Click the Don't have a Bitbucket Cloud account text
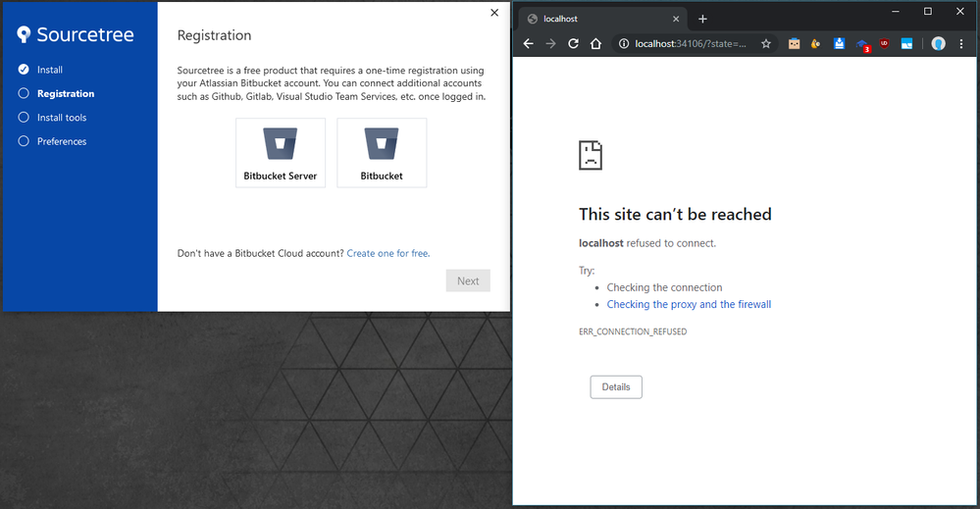Viewport: 980px width, 509px height. tap(261, 254)
